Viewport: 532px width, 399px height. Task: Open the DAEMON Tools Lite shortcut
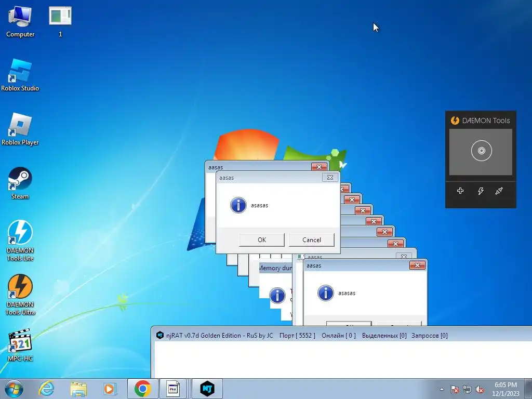tap(20, 240)
